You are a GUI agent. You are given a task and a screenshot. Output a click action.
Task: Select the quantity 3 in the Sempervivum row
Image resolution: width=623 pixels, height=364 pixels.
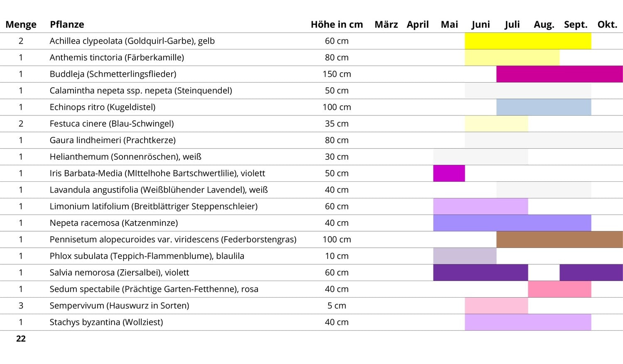point(21,306)
